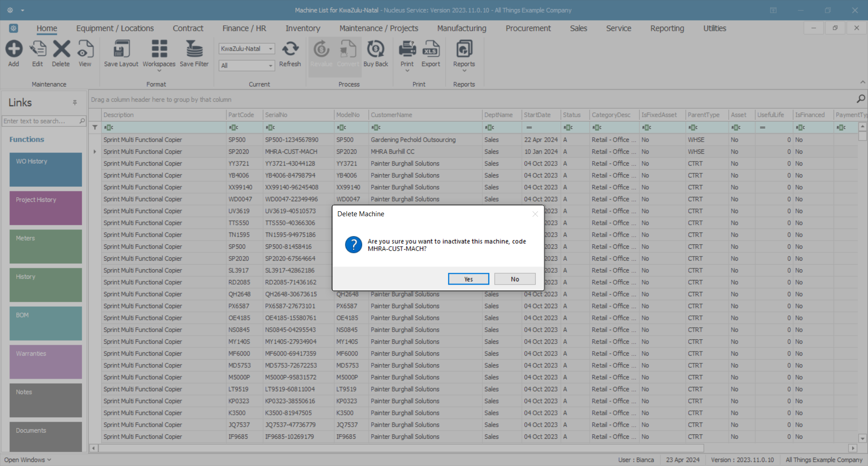The image size is (868, 466).
Task: Click the Print icon
Action: [x=407, y=49]
